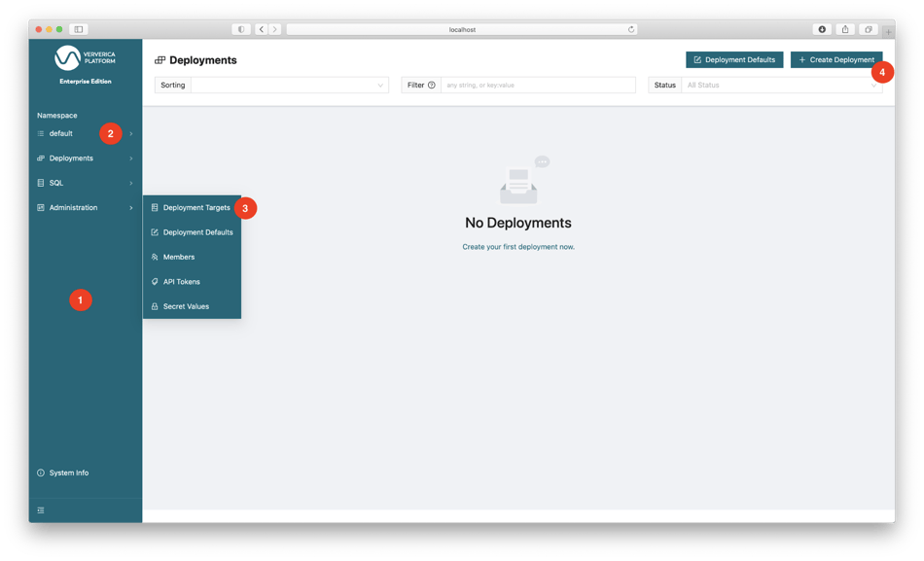Click the Secret Values lock icon
924x561 pixels.
[155, 305]
